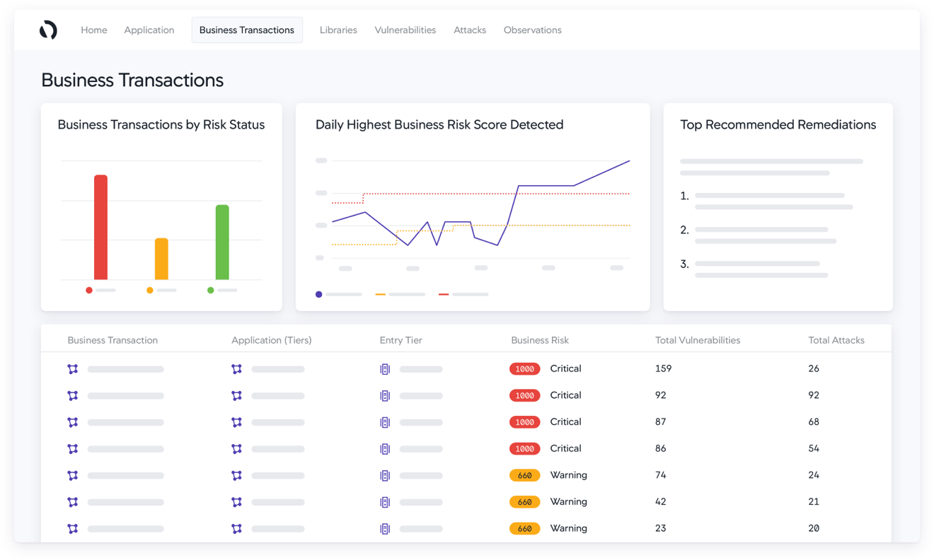Open recommended remediation number 3
The image size is (934, 560).
point(754,269)
